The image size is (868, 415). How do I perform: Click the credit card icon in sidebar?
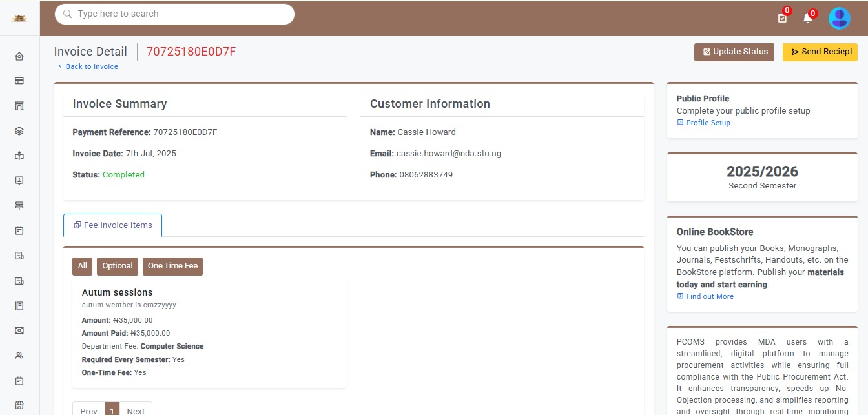(x=19, y=81)
